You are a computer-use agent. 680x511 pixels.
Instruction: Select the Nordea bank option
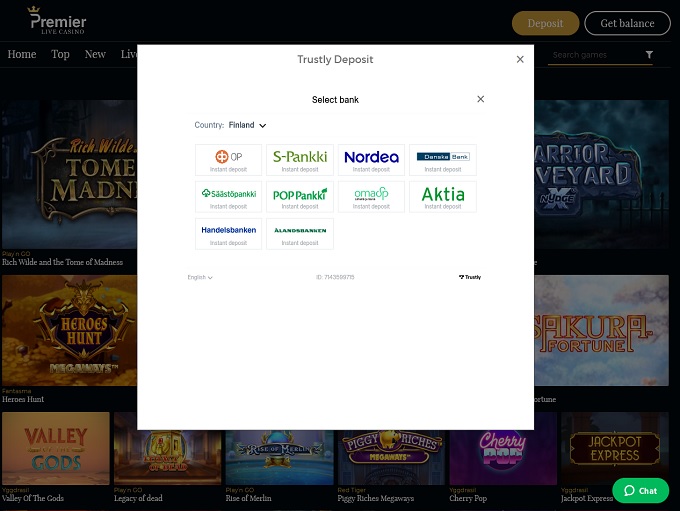click(371, 160)
